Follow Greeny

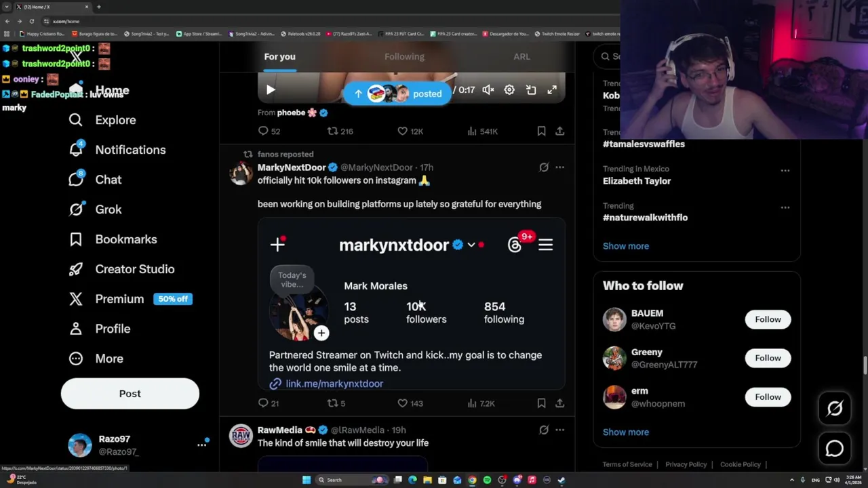click(x=768, y=358)
